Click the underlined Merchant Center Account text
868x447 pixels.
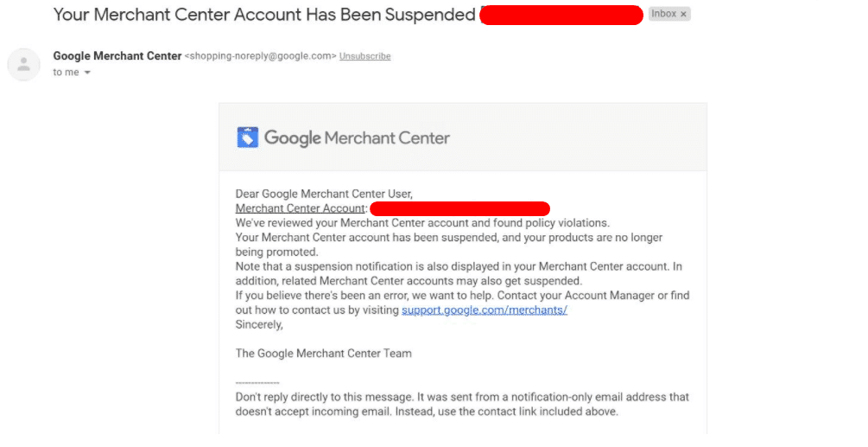coord(301,208)
